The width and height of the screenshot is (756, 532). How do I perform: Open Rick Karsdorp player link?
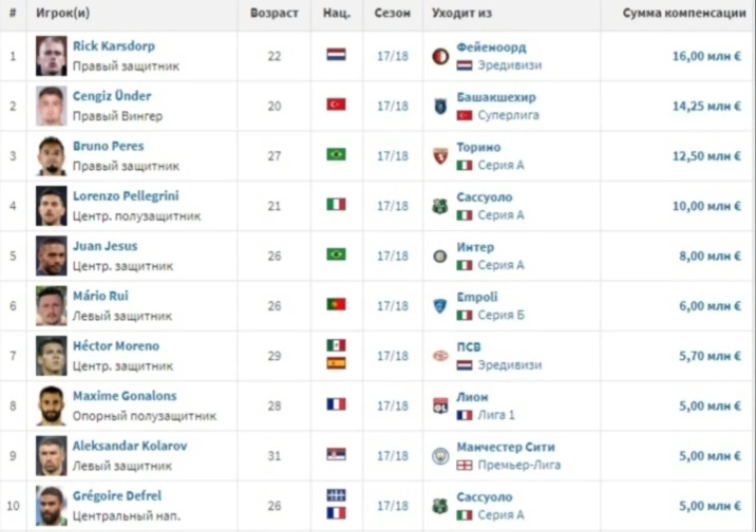coord(113,46)
